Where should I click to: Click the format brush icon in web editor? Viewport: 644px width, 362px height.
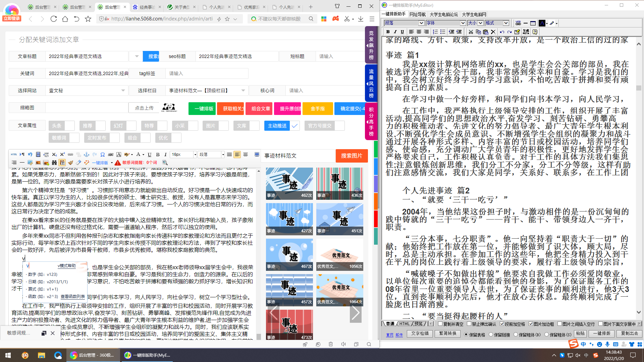pos(70,163)
